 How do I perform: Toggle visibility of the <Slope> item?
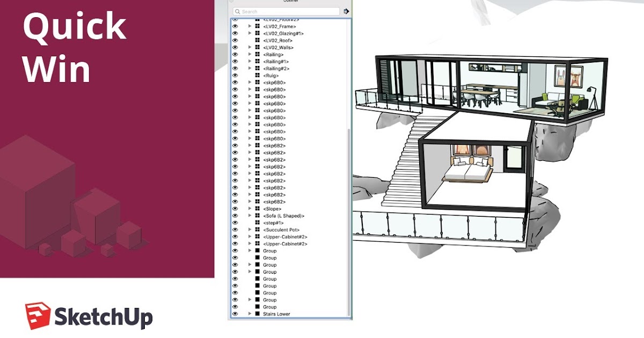click(235, 208)
